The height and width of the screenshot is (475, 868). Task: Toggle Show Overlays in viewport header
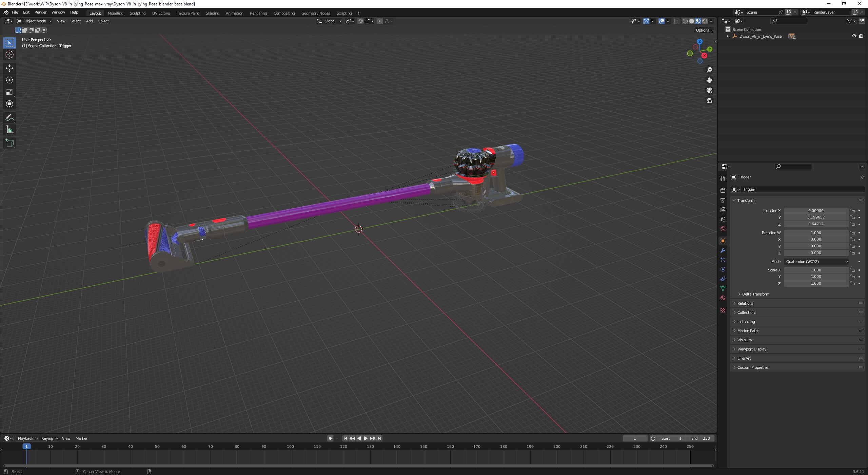click(662, 21)
